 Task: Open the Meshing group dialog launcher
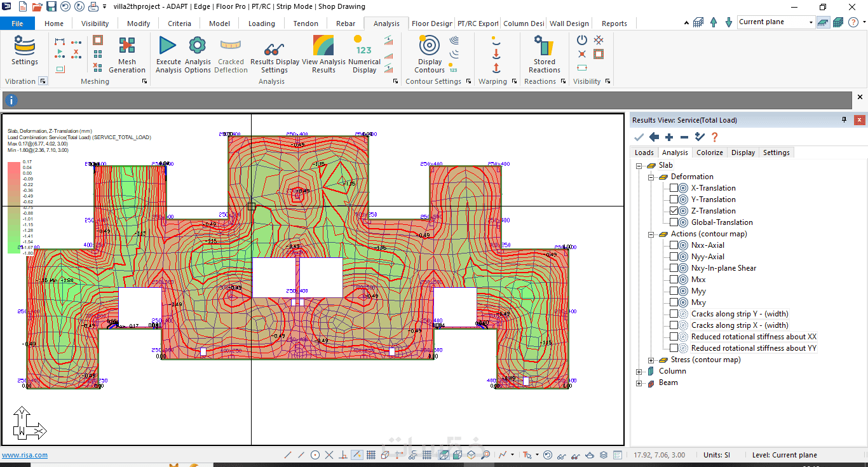click(x=144, y=81)
